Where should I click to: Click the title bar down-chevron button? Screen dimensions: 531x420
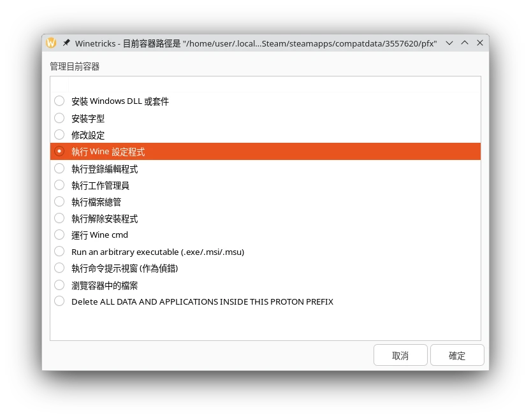(449, 43)
